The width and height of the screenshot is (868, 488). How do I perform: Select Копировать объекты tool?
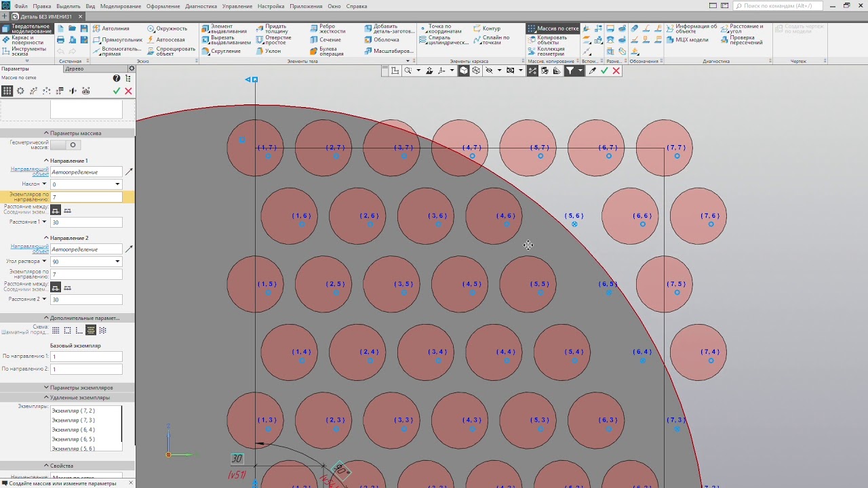pyautogui.click(x=547, y=40)
